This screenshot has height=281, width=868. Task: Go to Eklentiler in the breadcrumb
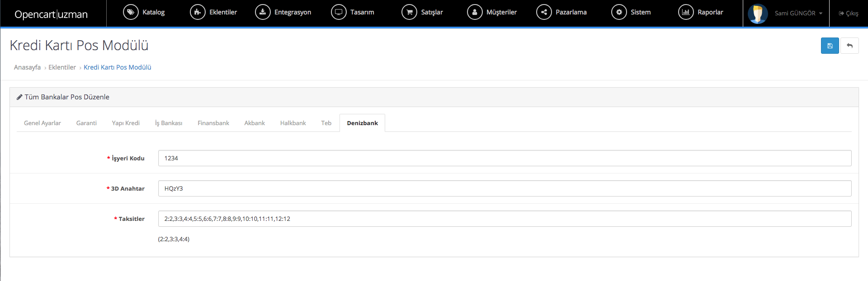(x=62, y=67)
